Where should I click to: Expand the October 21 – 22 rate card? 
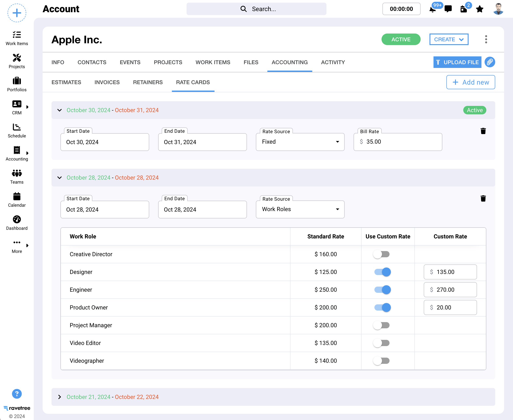click(x=60, y=397)
